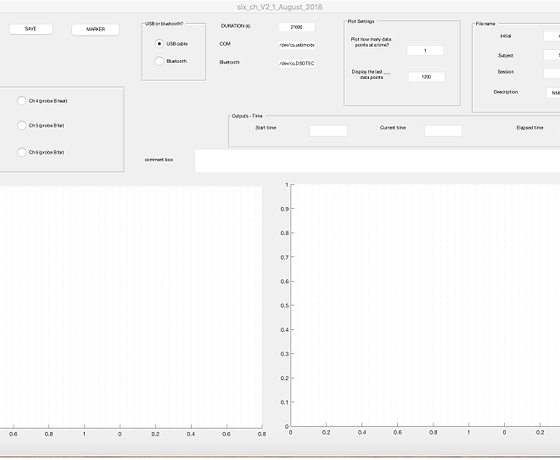The width and height of the screenshot is (560, 460).
Task: Click the MARKER button
Action: click(95, 30)
